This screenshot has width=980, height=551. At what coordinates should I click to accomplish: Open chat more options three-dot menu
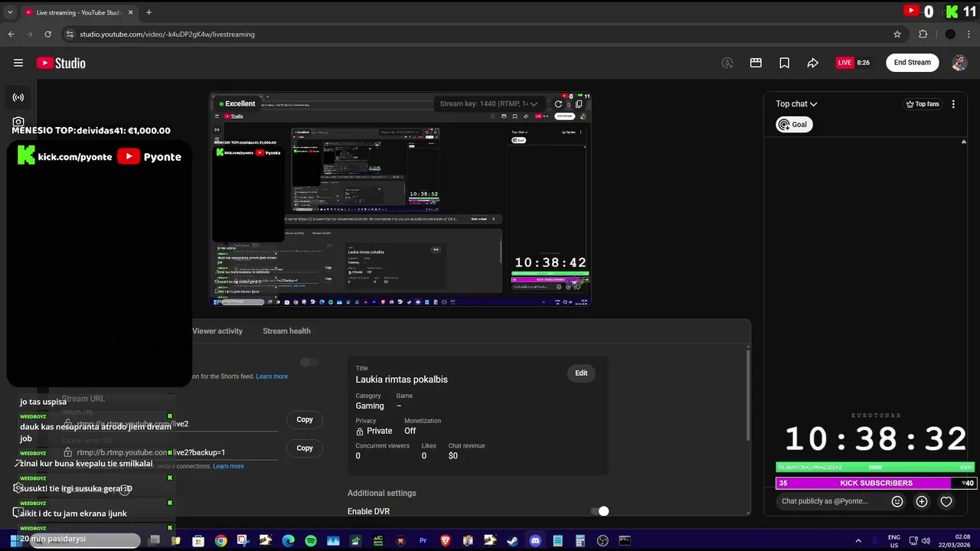pos(953,104)
